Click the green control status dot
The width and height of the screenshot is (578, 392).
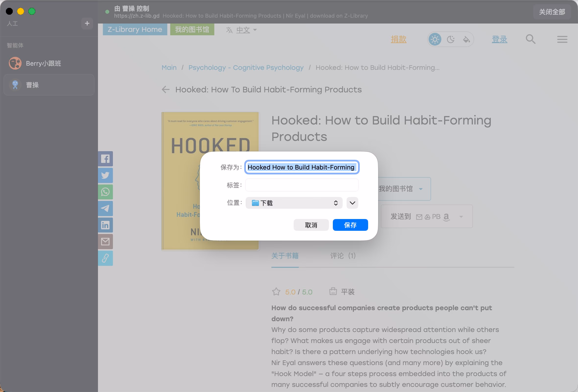click(x=107, y=12)
